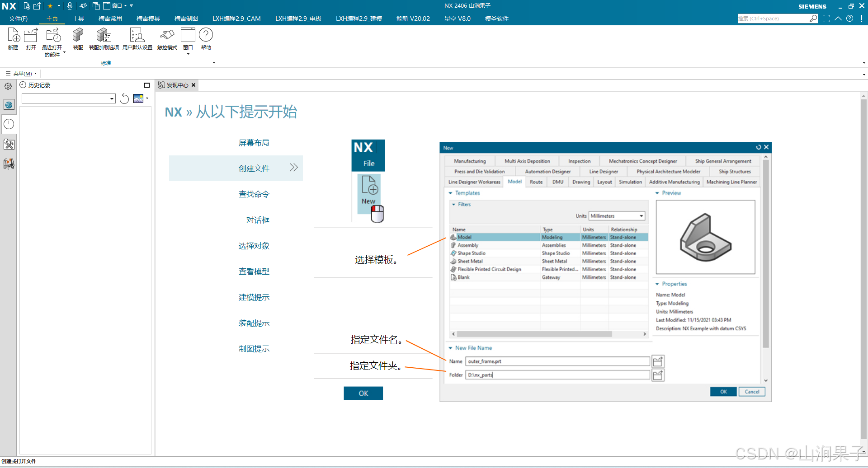Click the Open file icon in quick access bar
Image resolution: width=868 pixels, height=468 pixels.
coord(37,6)
